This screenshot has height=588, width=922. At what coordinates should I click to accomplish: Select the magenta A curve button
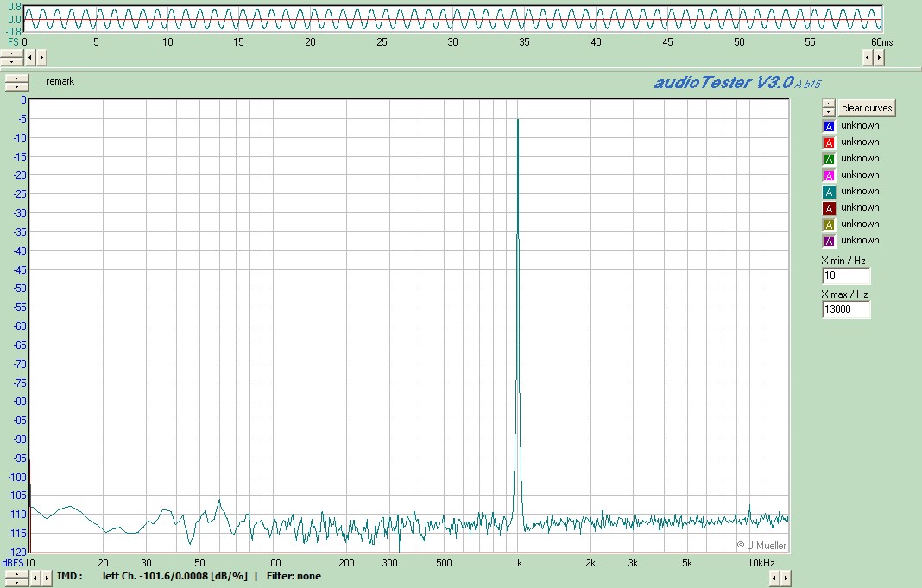pos(829,175)
